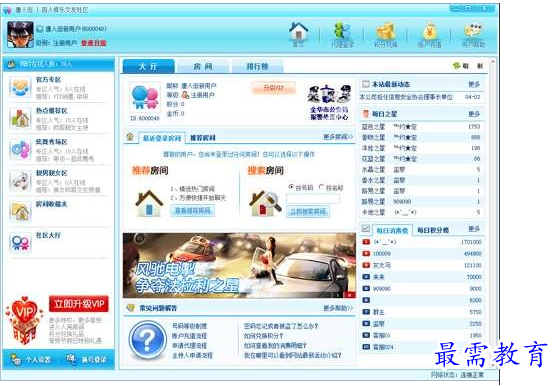Click the 热点推荐区 house icon

point(20,118)
